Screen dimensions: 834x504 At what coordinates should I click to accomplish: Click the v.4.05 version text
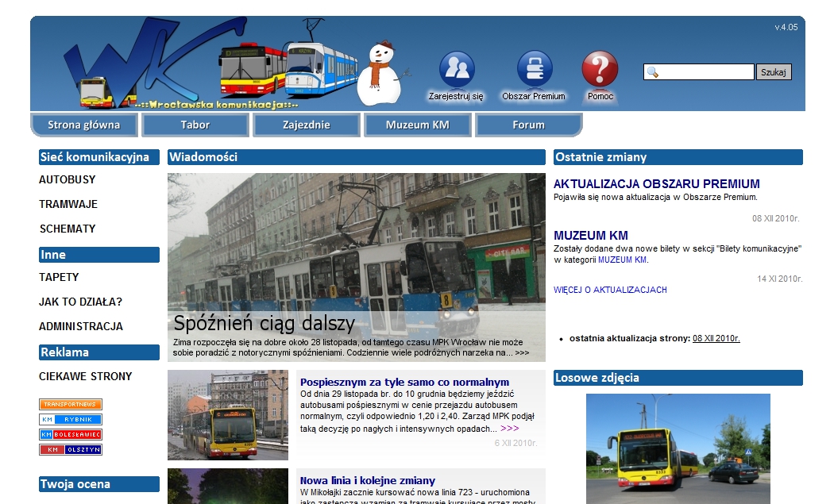786,27
